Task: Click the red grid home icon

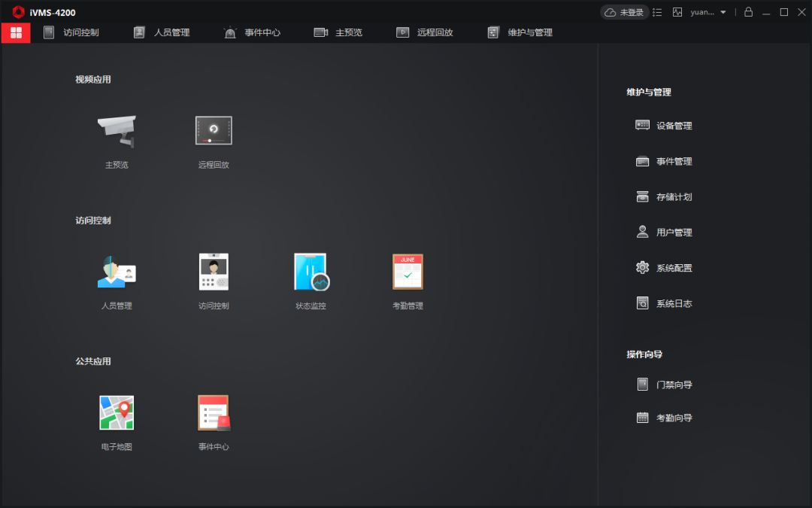Action: click(16, 32)
